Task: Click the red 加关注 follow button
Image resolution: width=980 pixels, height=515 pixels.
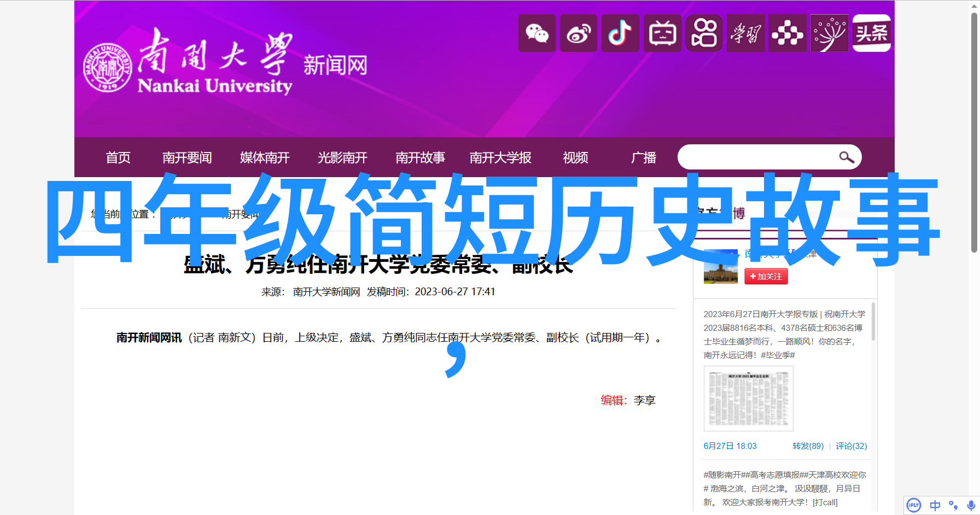Action: (x=766, y=277)
